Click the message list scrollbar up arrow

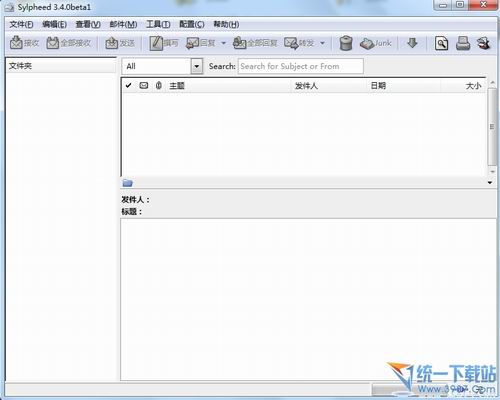click(492, 83)
